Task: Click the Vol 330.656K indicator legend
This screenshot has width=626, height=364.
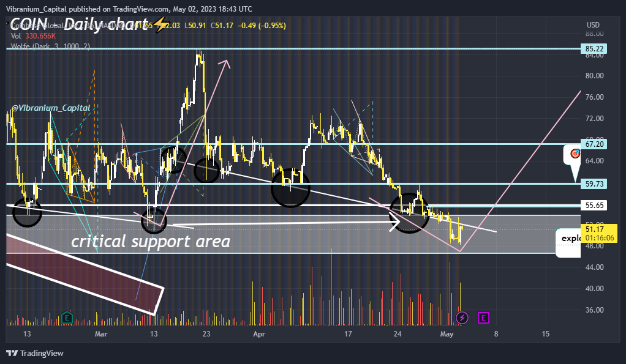Action: pos(34,36)
